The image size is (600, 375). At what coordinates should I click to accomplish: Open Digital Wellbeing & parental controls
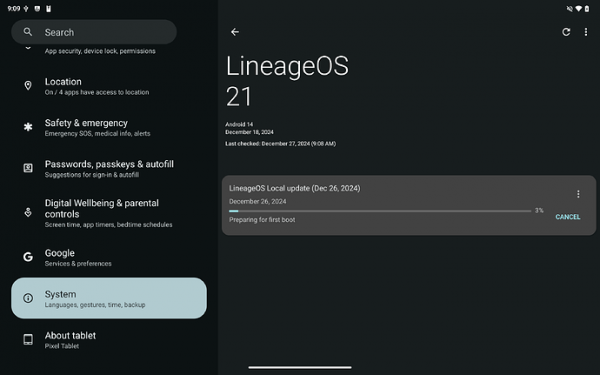(x=109, y=213)
